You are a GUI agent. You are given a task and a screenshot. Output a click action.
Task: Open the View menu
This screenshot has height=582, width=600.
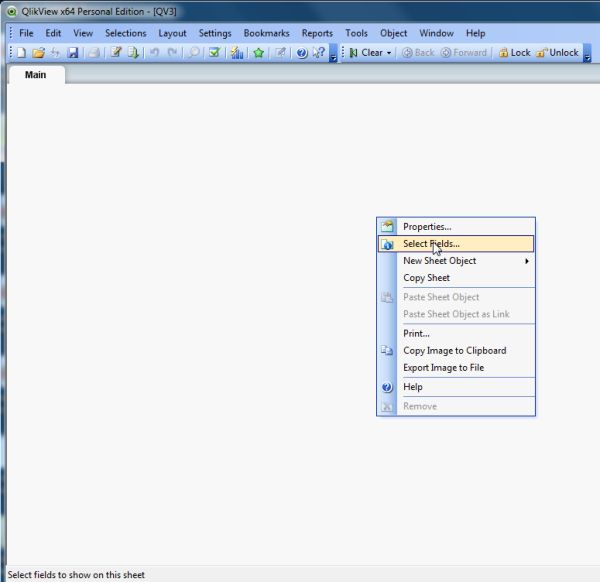click(83, 33)
